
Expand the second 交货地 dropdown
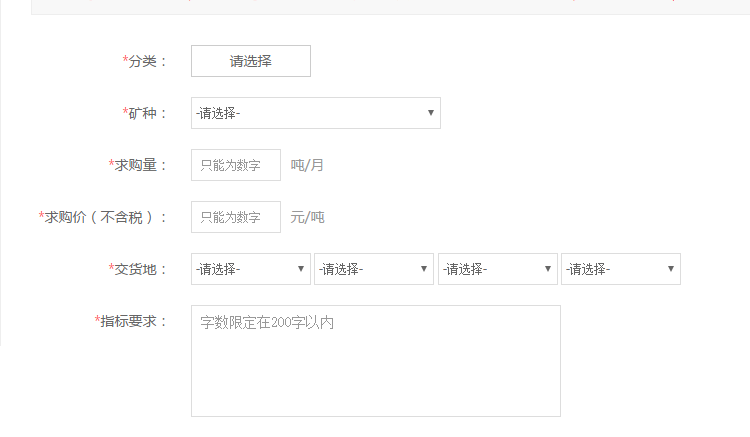373,269
